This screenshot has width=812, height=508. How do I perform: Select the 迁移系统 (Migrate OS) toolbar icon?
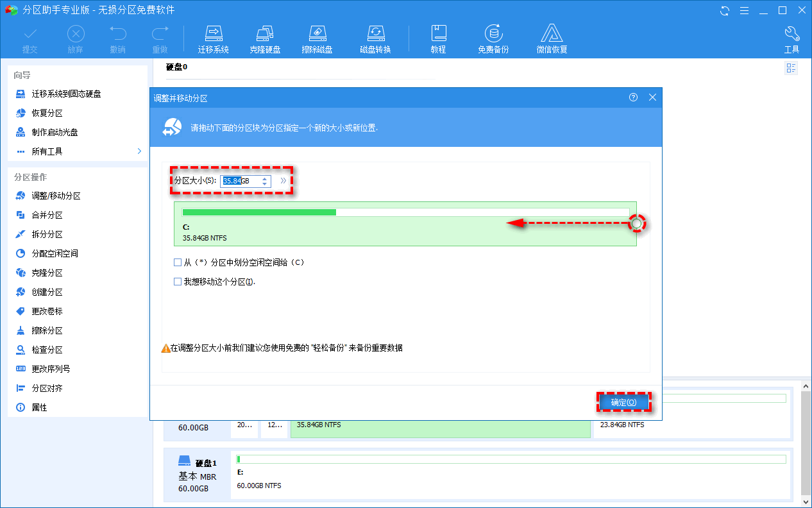point(214,37)
